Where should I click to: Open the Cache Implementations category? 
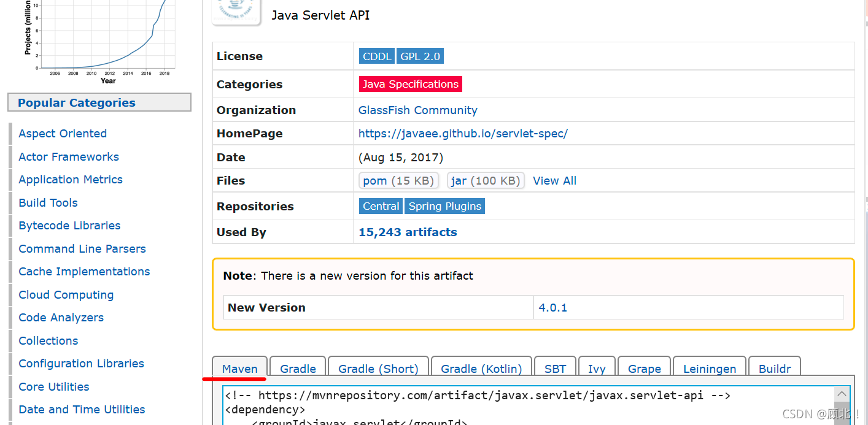pyautogui.click(x=84, y=272)
